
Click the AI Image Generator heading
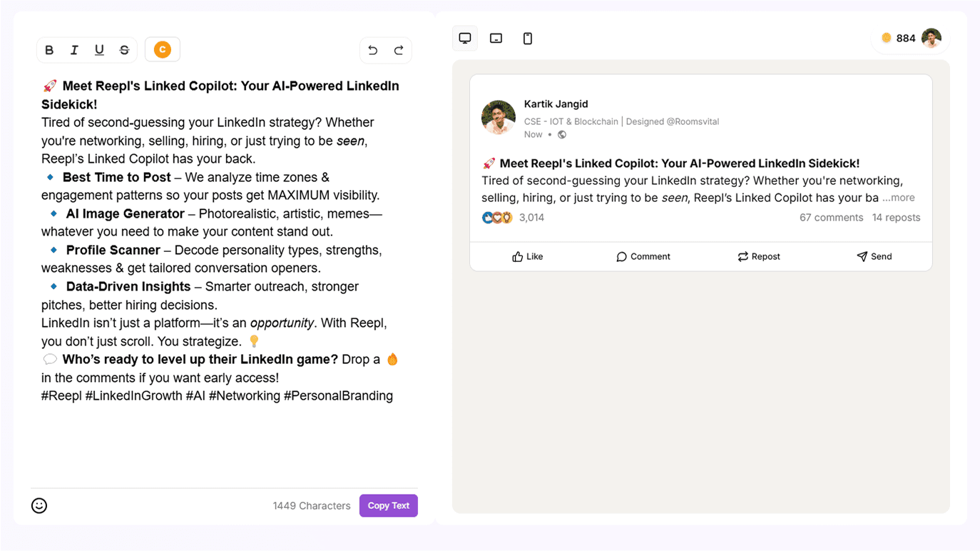[x=126, y=213]
